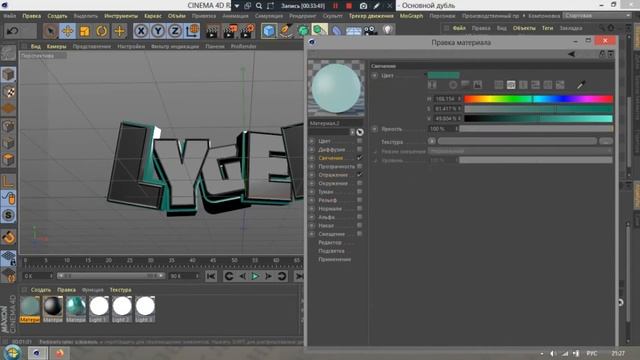The height and width of the screenshot is (360, 640).
Task: Open the Текстура round dropdown button
Action: (431, 141)
